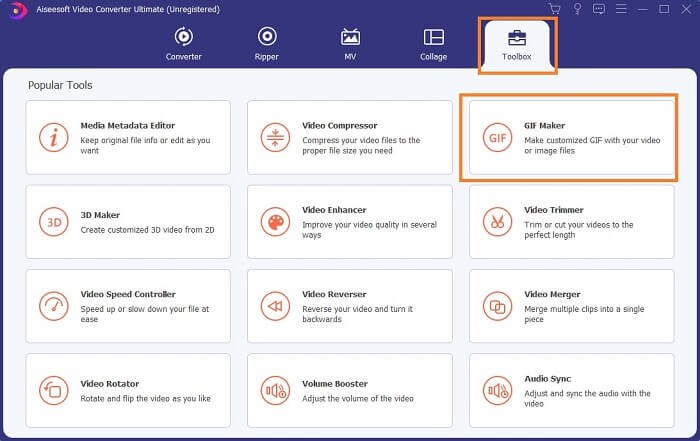Image resolution: width=700 pixels, height=441 pixels.
Task: Click the Aiseesoft app logo
Action: 17,10
